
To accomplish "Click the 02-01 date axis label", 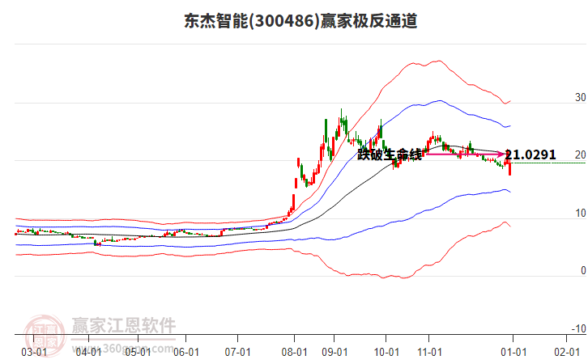I will tap(567, 352).
